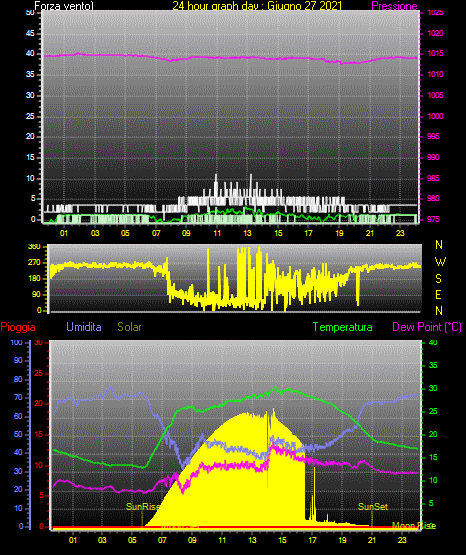Click the SunSet marker text
466x555 pixels.
pyautogui.click(x=373, y=507)
